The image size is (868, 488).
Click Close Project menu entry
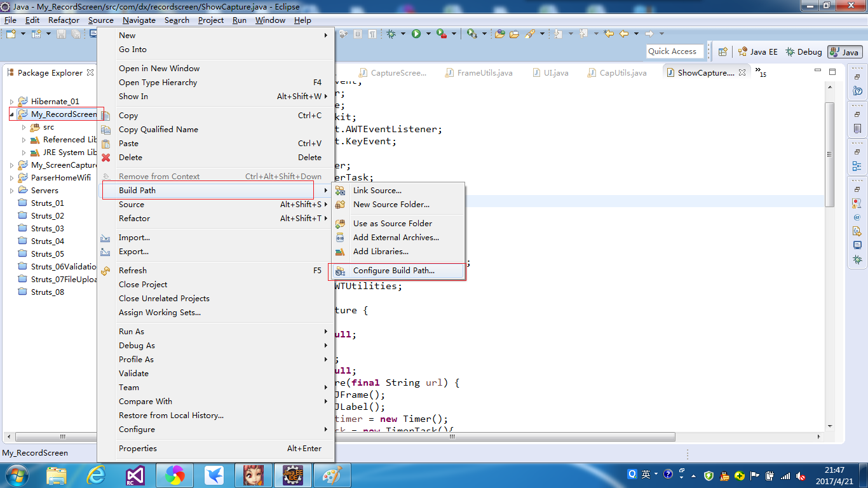coord(215,285)
